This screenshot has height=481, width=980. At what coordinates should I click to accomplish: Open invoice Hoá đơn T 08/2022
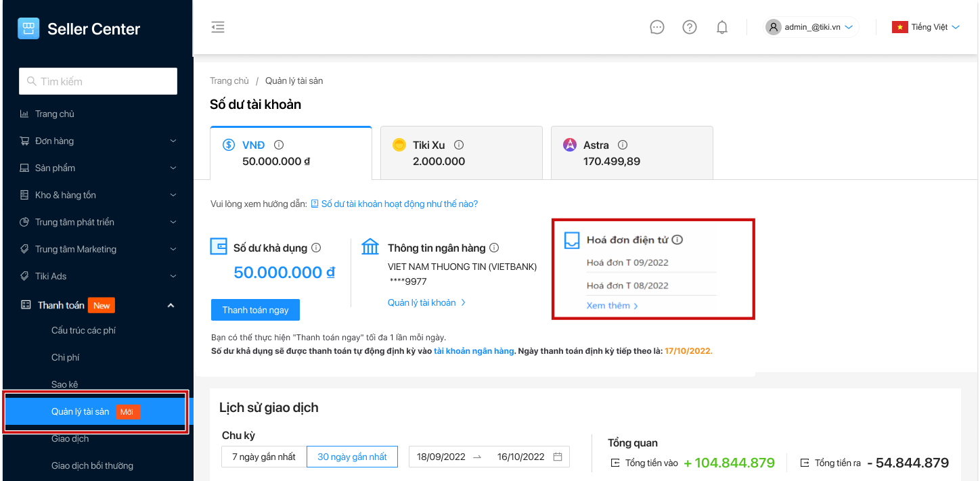coord(627,285)
